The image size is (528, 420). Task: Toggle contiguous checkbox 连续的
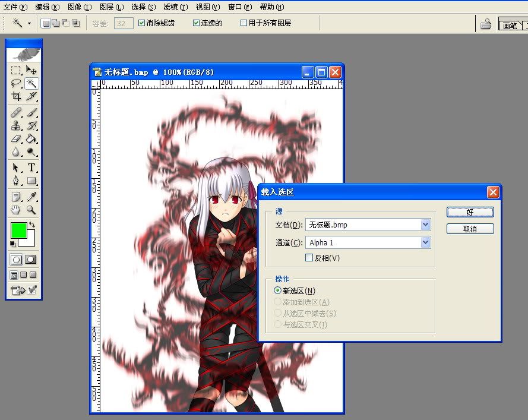[197, 23]
